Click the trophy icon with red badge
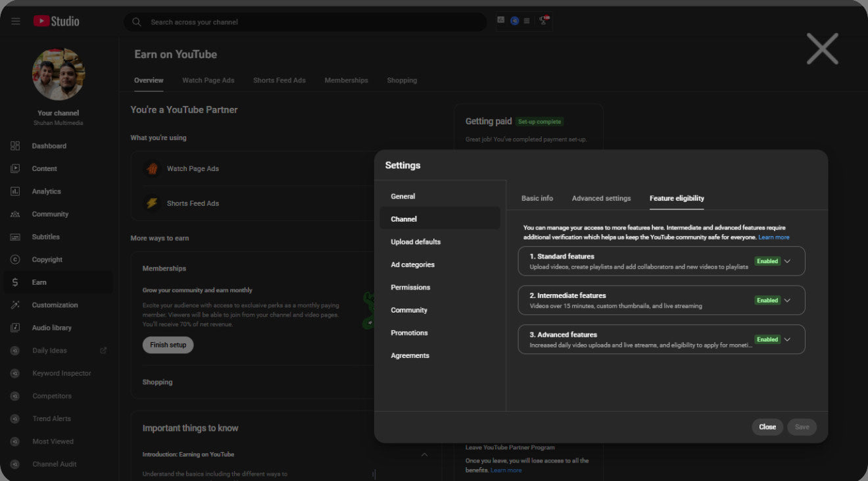The height and width of the screenshot is (481, 868). click(x=544, y=21)
